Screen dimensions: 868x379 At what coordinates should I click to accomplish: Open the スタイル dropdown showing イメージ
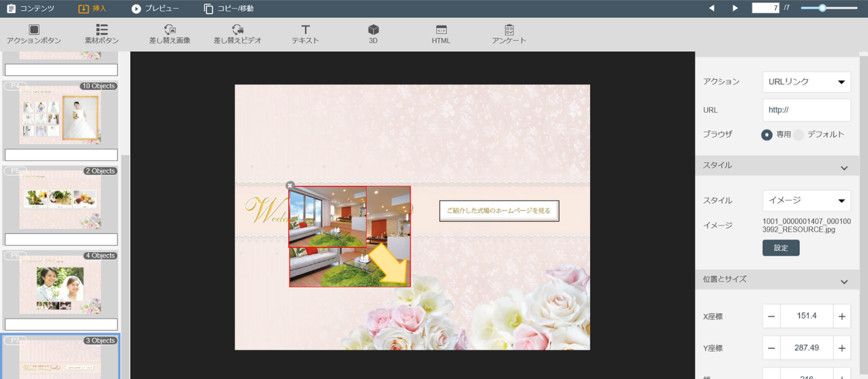pos(806,200)
